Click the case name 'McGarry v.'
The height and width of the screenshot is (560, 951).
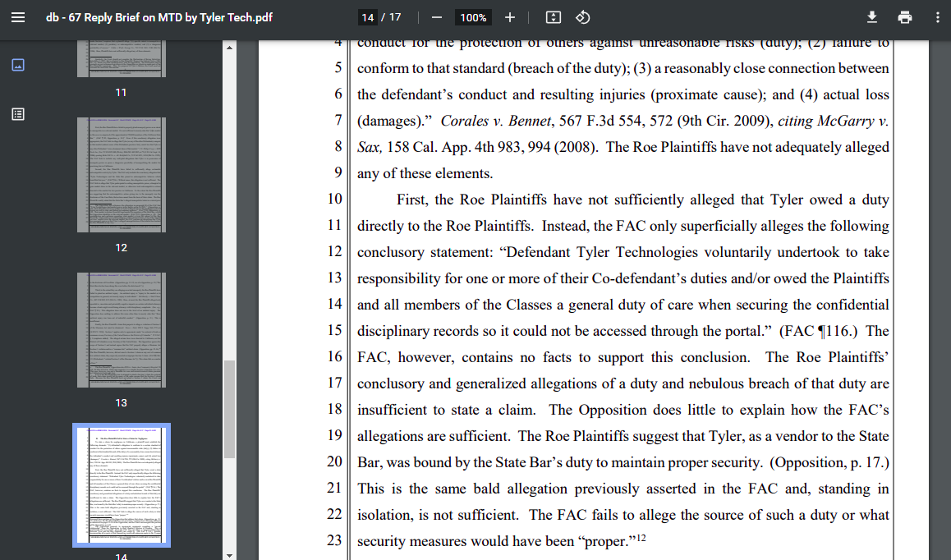853,121
